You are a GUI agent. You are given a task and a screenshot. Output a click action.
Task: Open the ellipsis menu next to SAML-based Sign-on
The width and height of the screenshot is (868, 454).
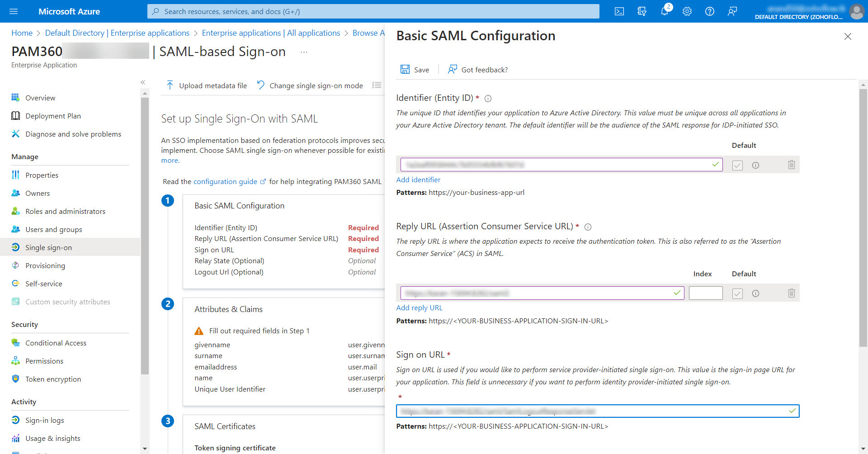303,52
